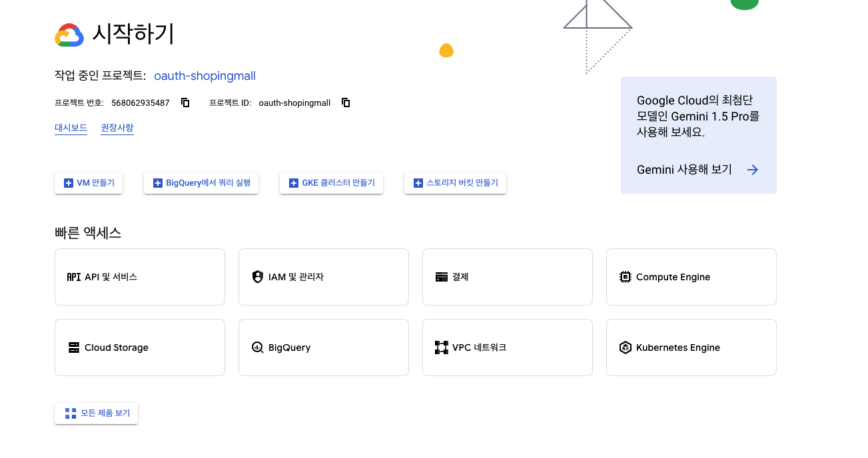Click the grid icon on 모든 제품 보기
This screenshot has width=868, height=458.
[x=71, y=413]
